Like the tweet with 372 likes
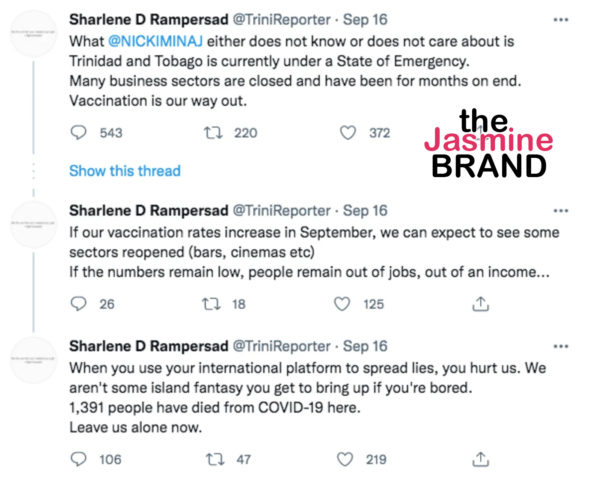This screenshot has height=480, width=595. 348,133
